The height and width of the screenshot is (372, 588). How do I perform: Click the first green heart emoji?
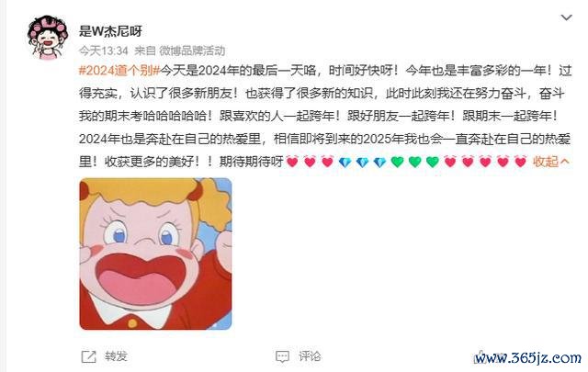pyautogui.click(x=397, y=162)
